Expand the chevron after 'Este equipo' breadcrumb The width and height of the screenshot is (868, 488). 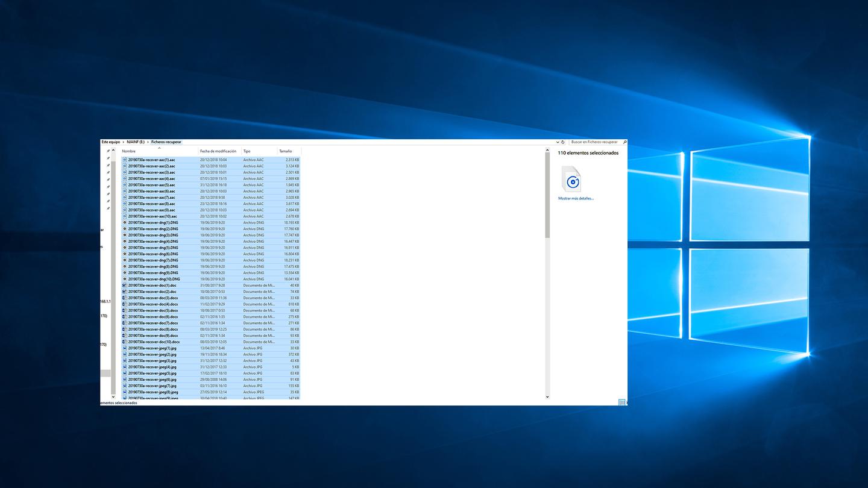124,142
